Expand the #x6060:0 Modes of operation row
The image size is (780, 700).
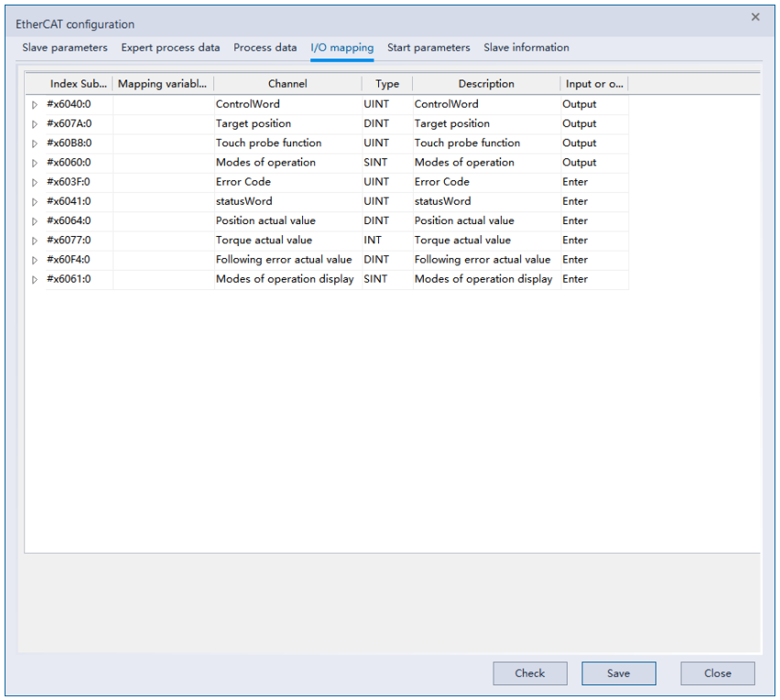coord(35,163)
